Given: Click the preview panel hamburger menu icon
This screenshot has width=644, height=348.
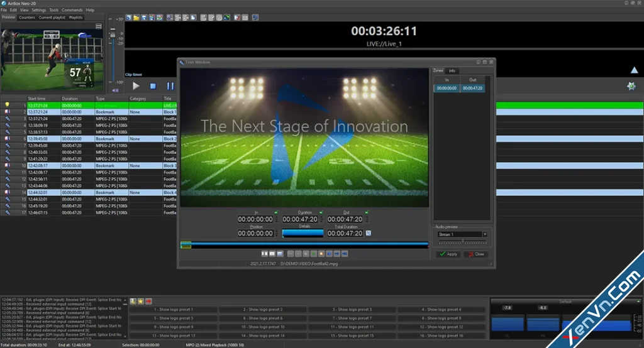Looking at the screenshot, I should (99, 26).
